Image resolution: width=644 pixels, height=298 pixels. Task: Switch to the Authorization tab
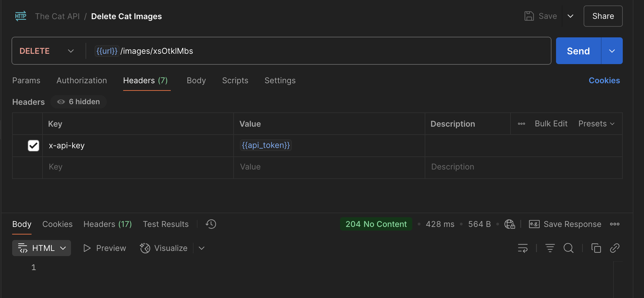click(x=82, y=80)
